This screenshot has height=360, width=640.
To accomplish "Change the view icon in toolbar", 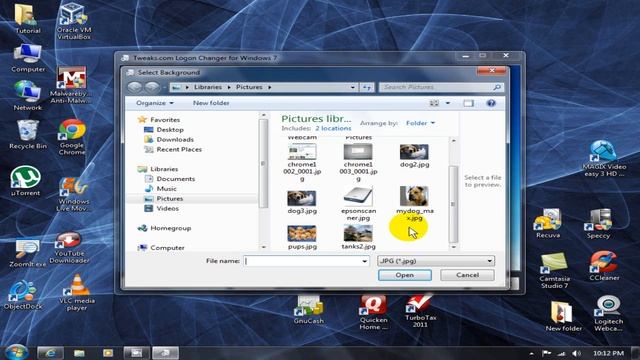I will [434, 103].
